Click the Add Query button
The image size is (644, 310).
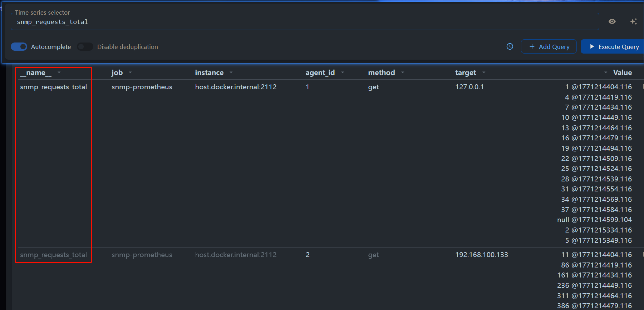click(x=549, y=46)
